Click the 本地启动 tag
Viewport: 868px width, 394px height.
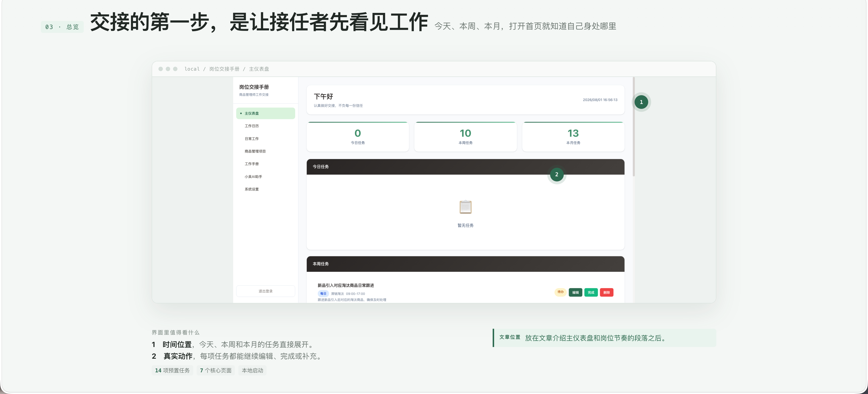click(x=252, y=370)
